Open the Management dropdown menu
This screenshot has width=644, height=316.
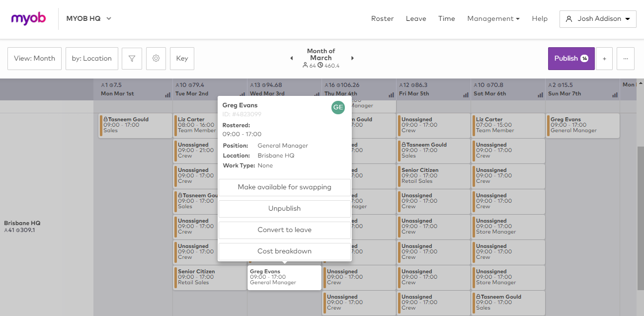[x=493, y=19]
